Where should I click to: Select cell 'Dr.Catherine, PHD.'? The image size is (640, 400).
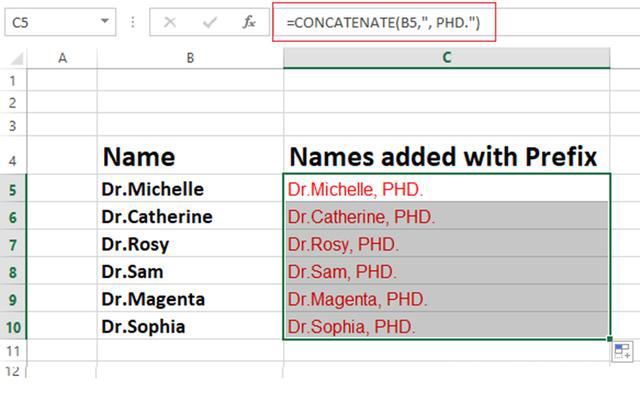coord(447,216)
